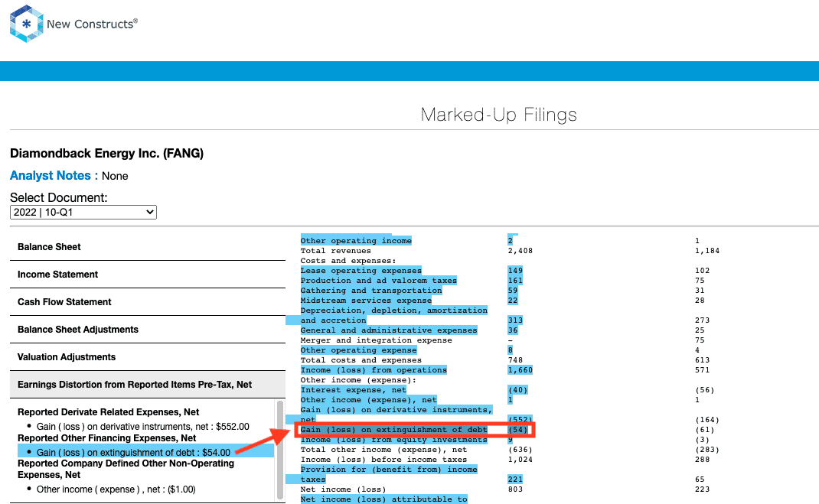Open the Cash Flow Statement section

(148, 302)
